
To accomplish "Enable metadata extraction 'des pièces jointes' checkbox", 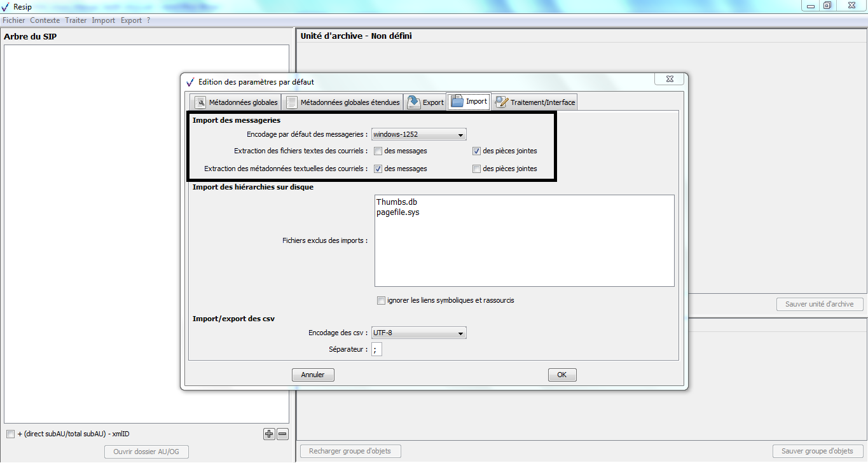I will pyautogui.click(x=476, y=169).
